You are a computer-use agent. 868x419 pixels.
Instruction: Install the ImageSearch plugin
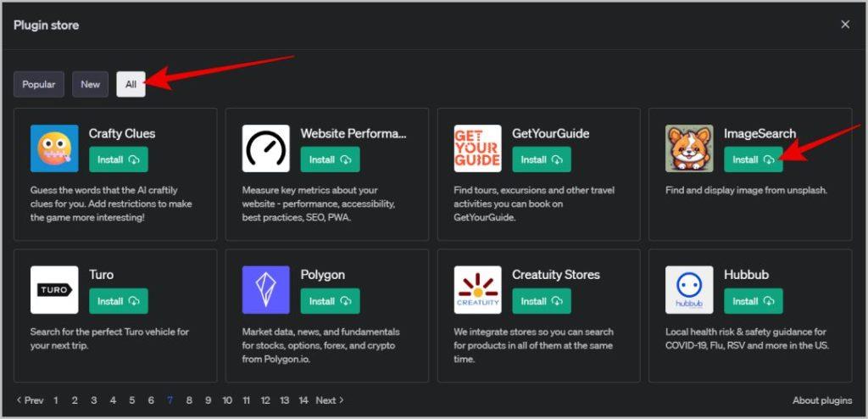[x=754, y=159]
